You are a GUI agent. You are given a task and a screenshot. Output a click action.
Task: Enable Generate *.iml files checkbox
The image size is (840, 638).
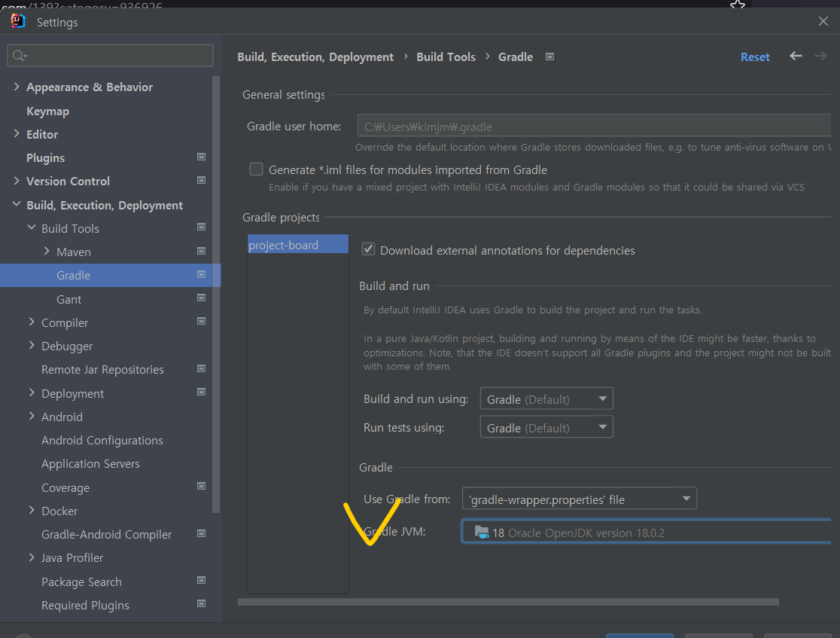click(257, 169)
